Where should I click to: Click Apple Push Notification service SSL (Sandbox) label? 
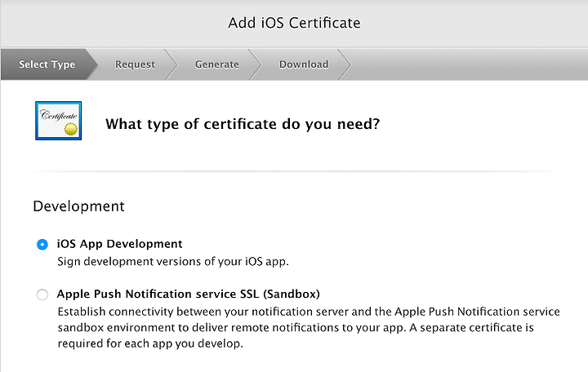189,294
